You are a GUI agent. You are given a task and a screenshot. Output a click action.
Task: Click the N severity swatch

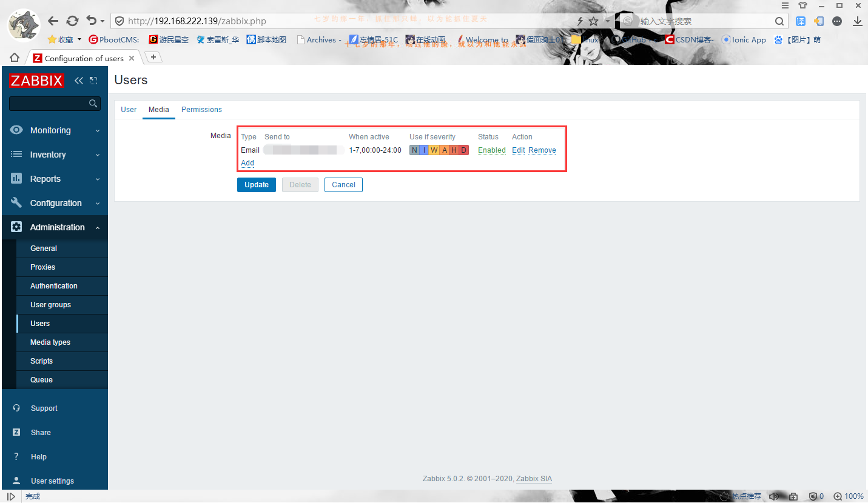click(x=414, y=150)
